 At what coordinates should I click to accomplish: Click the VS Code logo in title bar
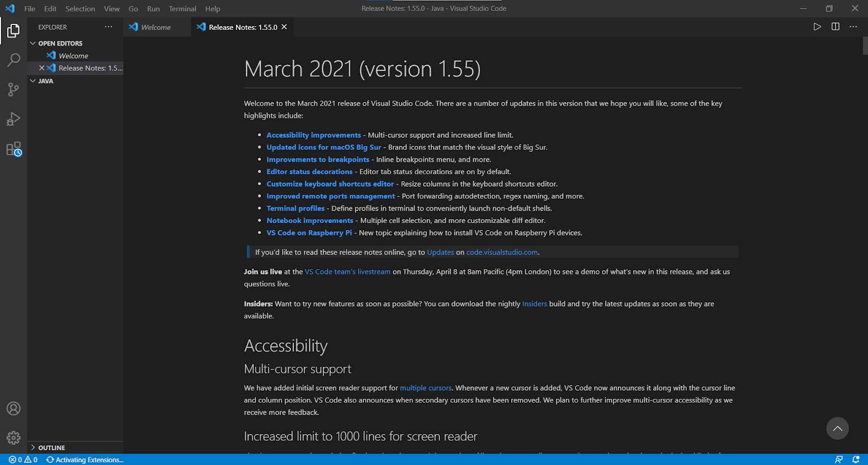(10, 9)
